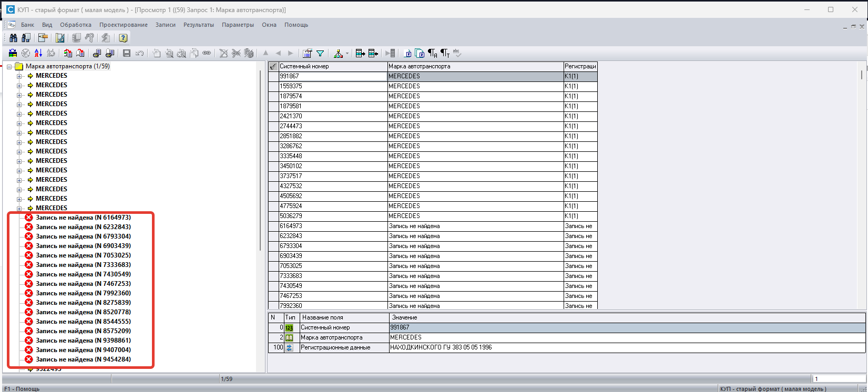The height and width of the screenshot is (392, 868).
Task: Click the Системный номер column header
Action: 333,67
